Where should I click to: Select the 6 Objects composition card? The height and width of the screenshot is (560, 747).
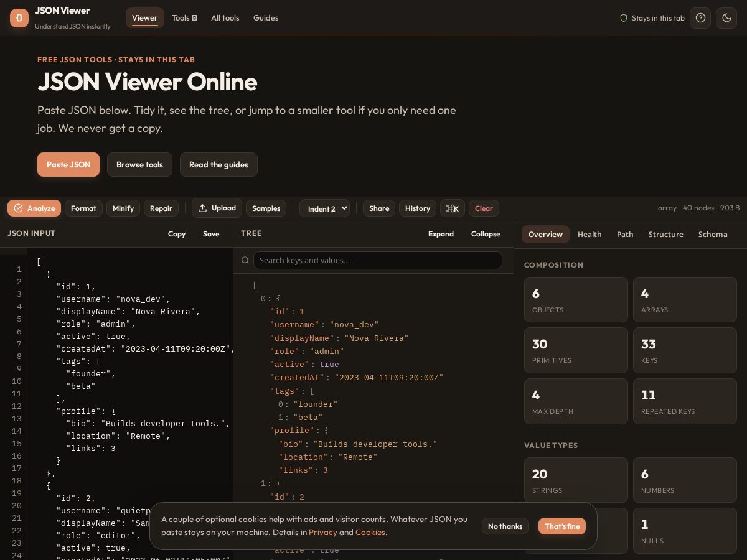(576, 299)
